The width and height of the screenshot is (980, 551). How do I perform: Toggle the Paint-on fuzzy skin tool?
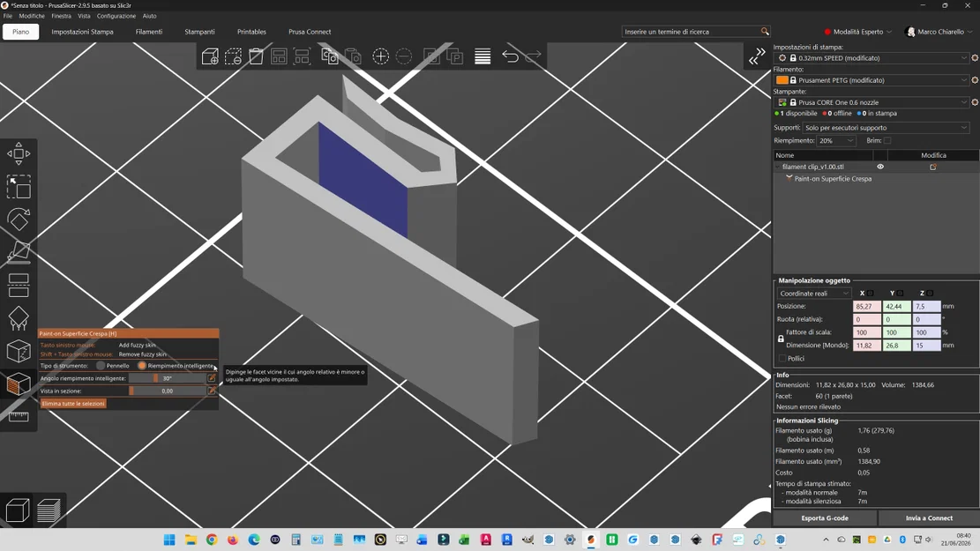[19, 383]
